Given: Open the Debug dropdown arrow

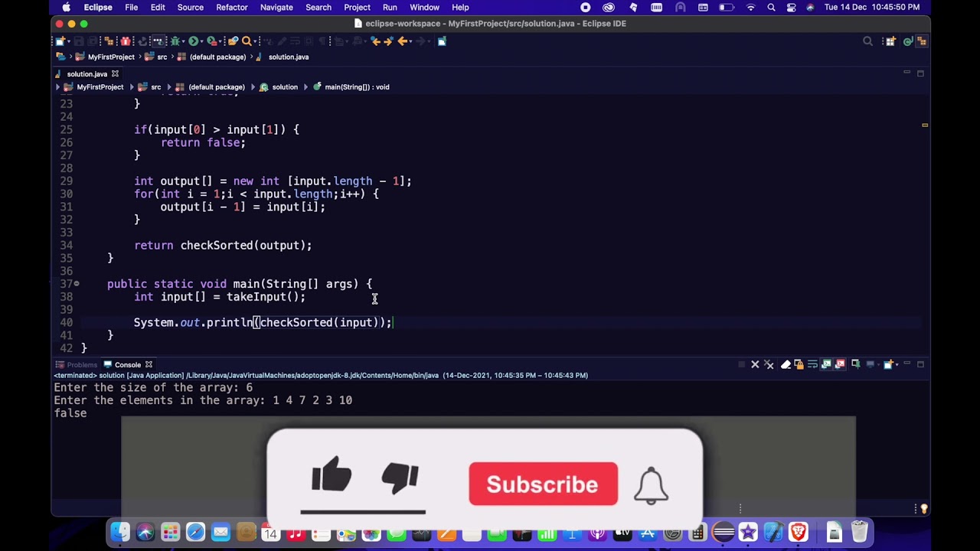Looking at the screenshot, I should (x=184, y=41).
